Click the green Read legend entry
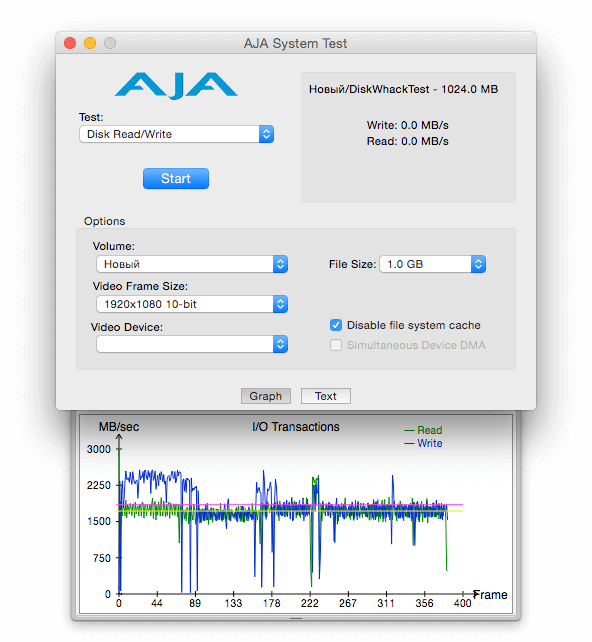Image resolution: width=592 pixels, height=642 pixels. [423, 430]
